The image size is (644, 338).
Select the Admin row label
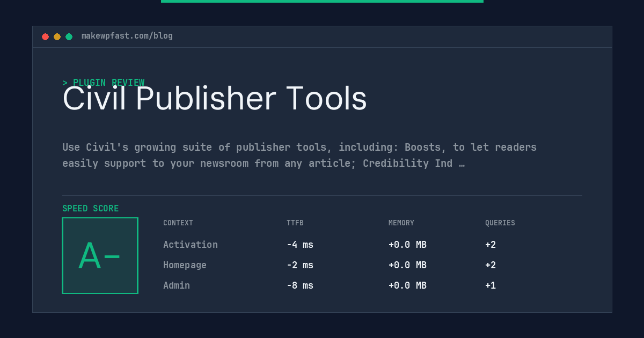click(x=177, y=285)
